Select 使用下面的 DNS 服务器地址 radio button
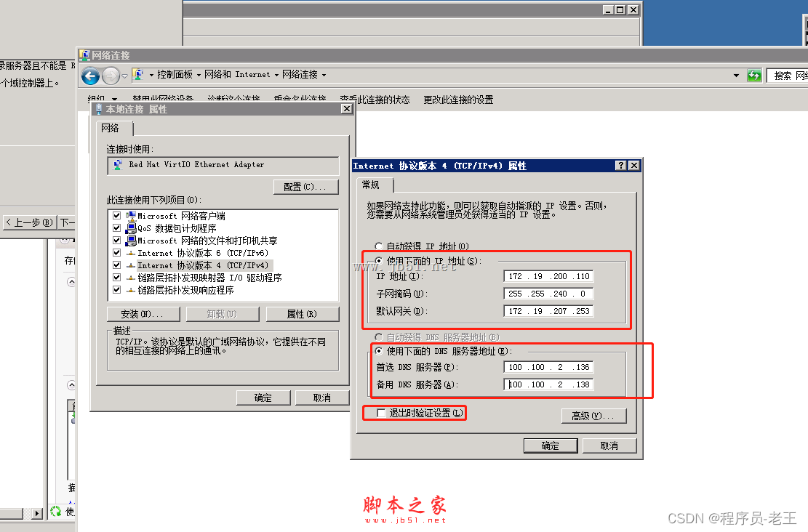Screen dimensions: 808x532 click(379, 351)
